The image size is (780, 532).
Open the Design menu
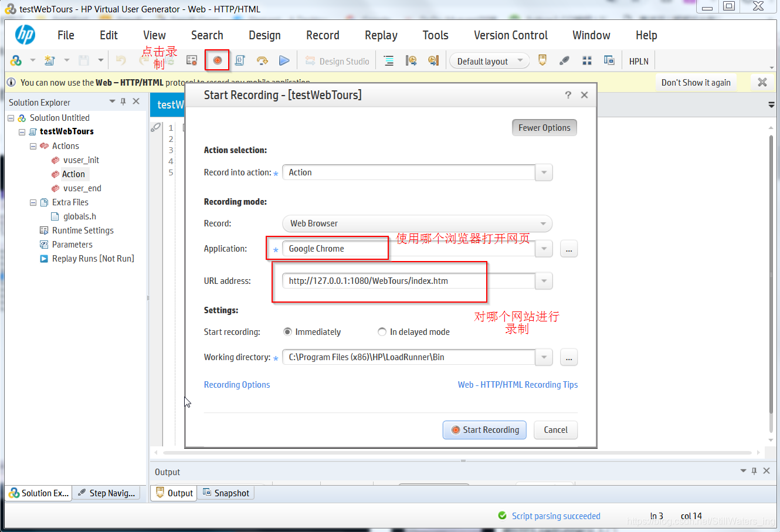264,35
